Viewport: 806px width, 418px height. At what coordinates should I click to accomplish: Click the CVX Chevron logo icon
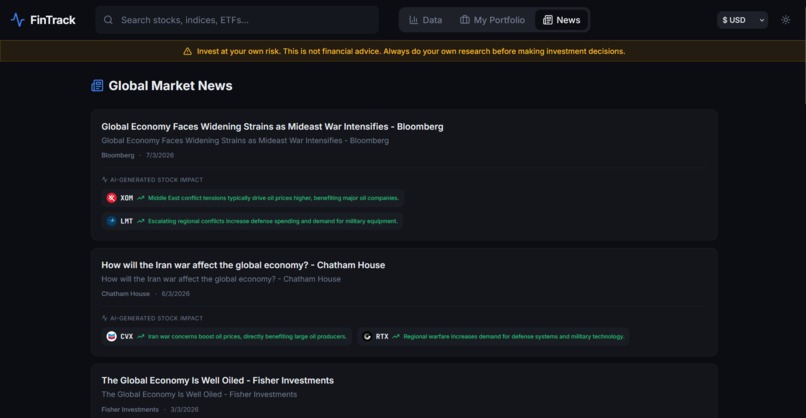click(112, 336)
